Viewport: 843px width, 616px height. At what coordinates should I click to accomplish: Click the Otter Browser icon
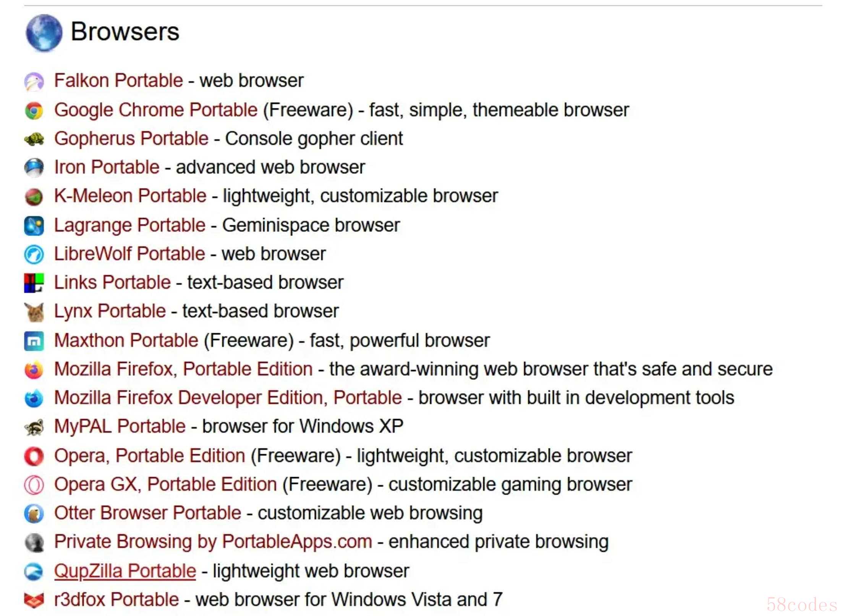click(x=34, y=514)
